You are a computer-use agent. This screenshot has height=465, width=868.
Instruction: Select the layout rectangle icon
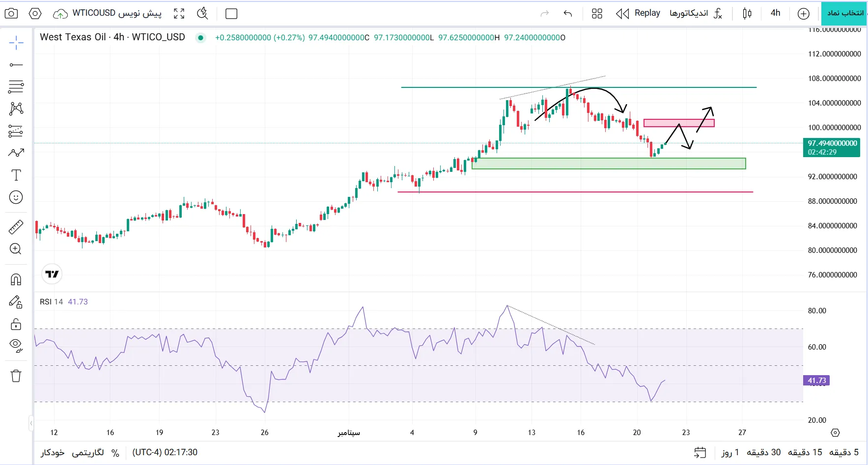tap(231, 14)
